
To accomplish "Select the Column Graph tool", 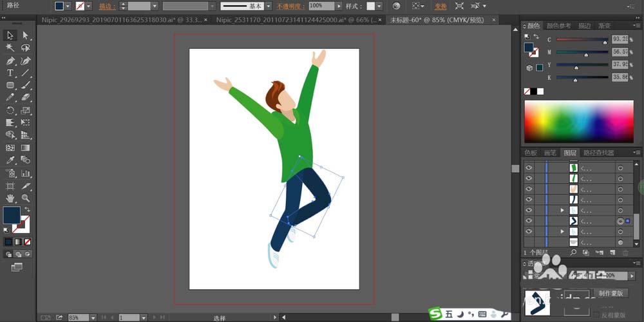I will [x=26, y=173].
